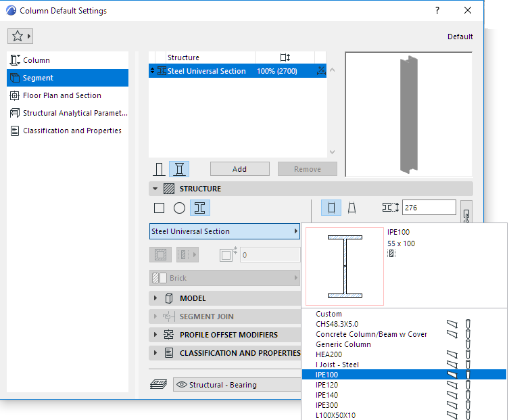
Task: Choose complex profile cross-section
Action: [x=200, y=208]
